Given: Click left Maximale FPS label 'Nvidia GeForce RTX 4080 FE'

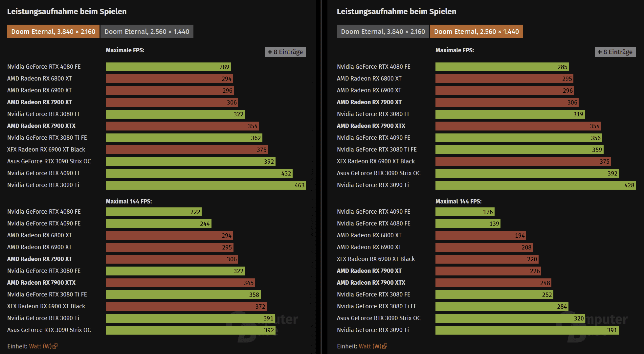Looking at the screenshot, I should (x=44, y=67).
